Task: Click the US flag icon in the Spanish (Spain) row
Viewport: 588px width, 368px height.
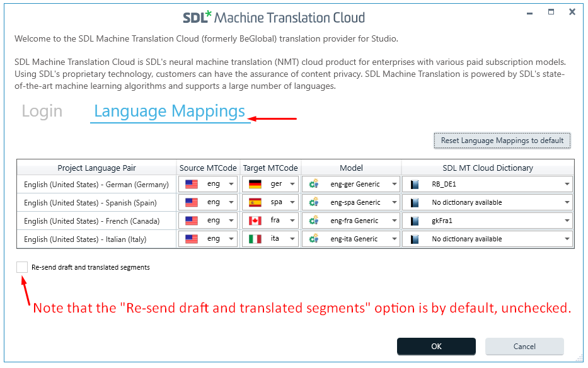Action: [x=192, y=202]
